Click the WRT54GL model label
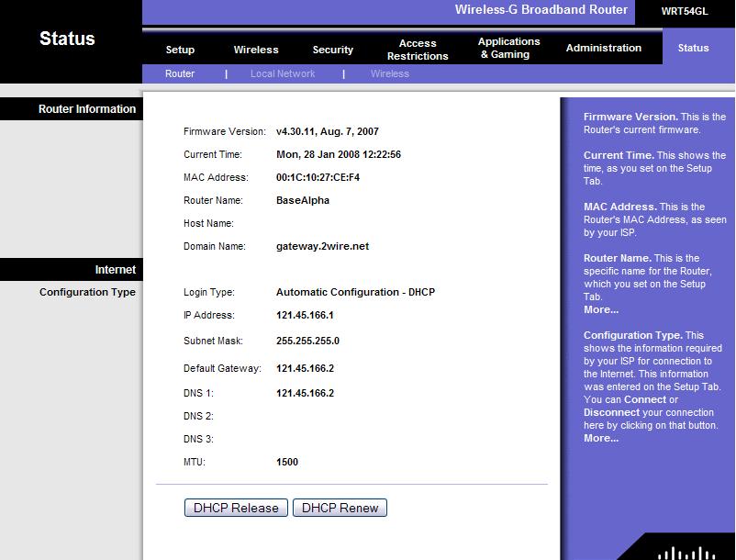 click(685, 11)
